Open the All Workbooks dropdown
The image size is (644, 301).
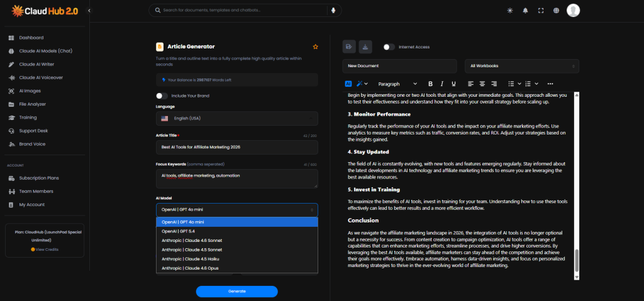tap(521, 66)
